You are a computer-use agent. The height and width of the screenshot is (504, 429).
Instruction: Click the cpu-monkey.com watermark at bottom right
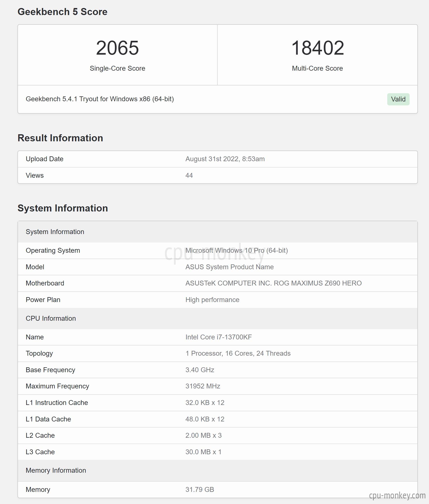[397, 496]
